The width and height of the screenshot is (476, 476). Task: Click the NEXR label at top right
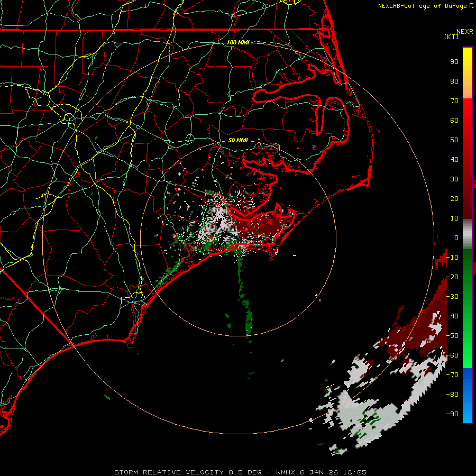pyautogui.click(x=465, y=32)
